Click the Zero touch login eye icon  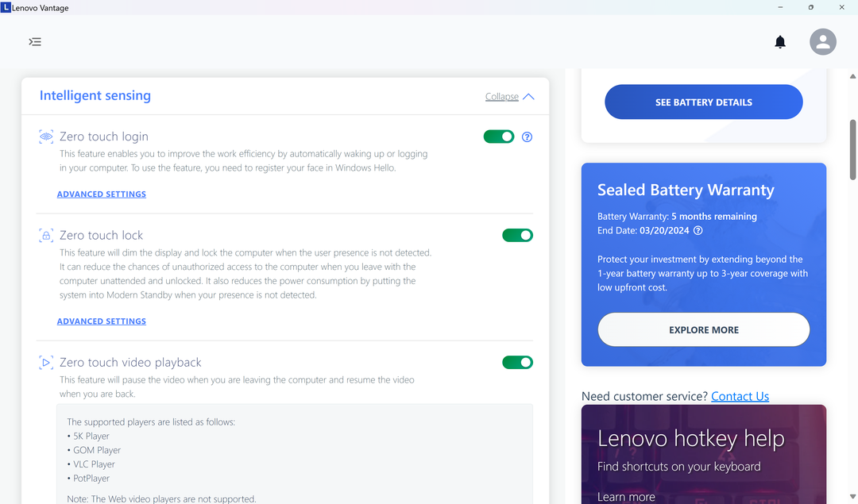pyautogui.click(x=46, y=137)
